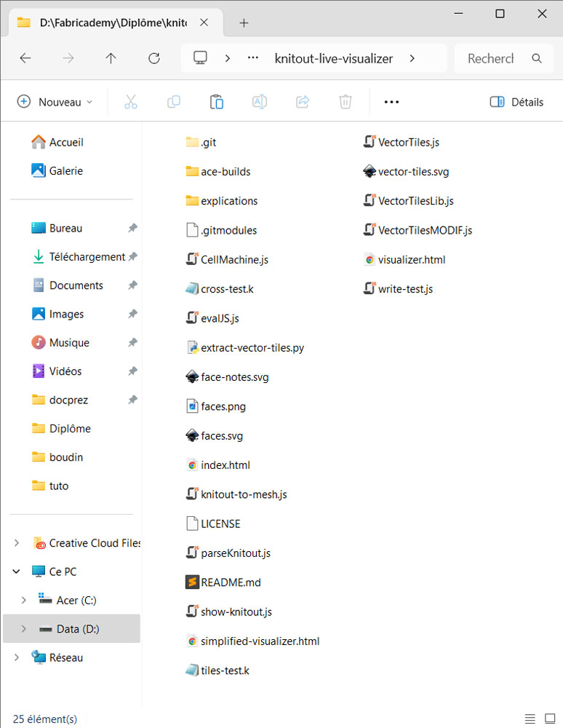Click the Paste clipboard icon
The image size is (563, 728).
217,102
